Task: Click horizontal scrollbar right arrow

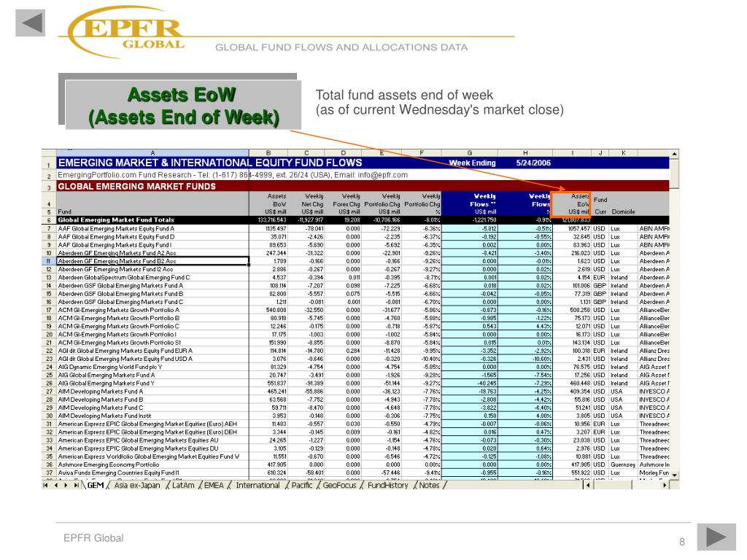Action: [x=665, y=485]
